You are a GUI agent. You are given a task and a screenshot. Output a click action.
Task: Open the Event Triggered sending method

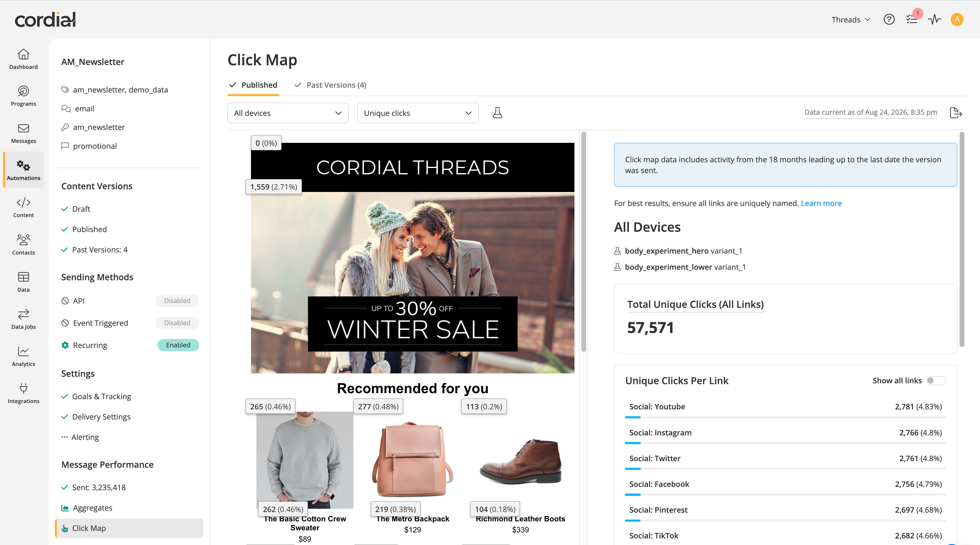click(x=100, y=323)
